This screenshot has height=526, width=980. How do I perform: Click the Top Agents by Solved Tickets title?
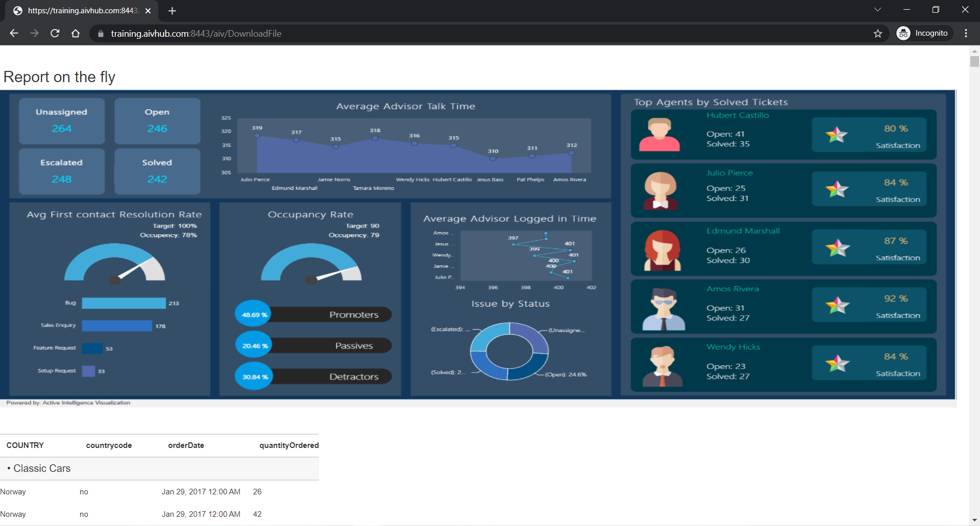(x=710, y=102)
